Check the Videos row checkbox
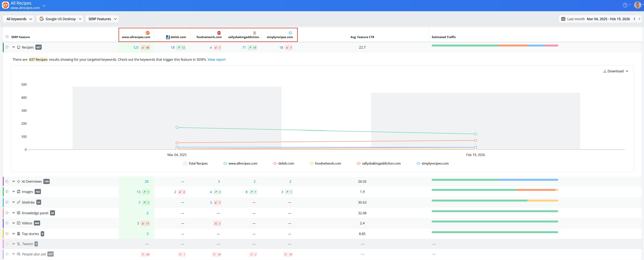Viewport: 644px width, 260px height. point(7,223)
